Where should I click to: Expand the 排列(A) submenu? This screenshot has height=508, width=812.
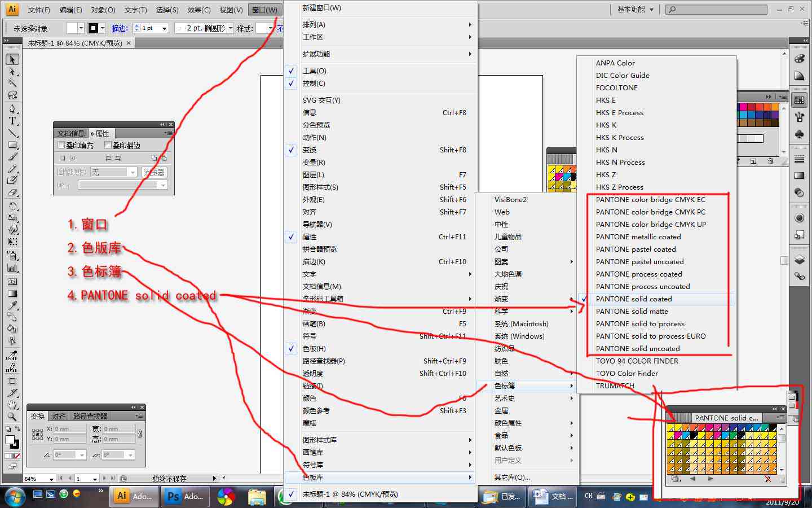(x=380, y=24)
